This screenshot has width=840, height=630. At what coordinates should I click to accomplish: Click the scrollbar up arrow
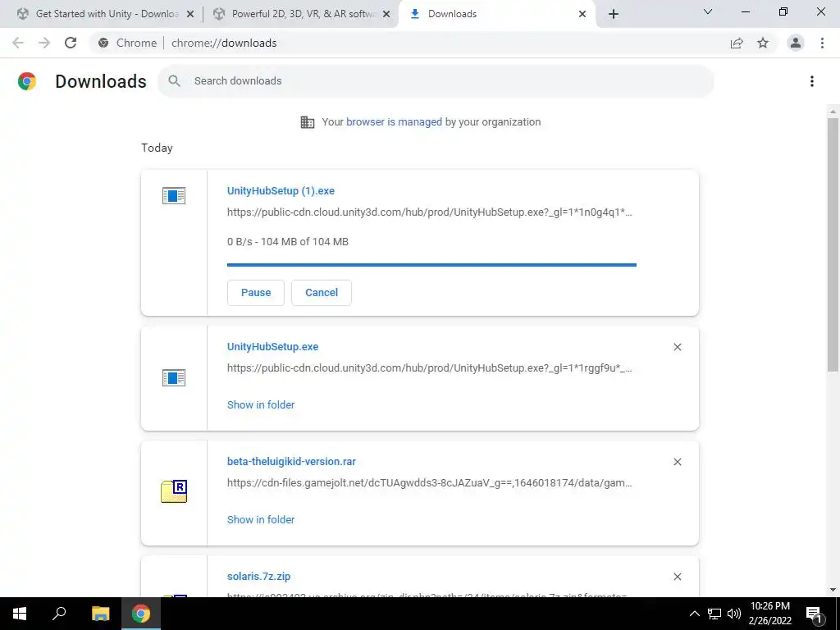[833, 112]
